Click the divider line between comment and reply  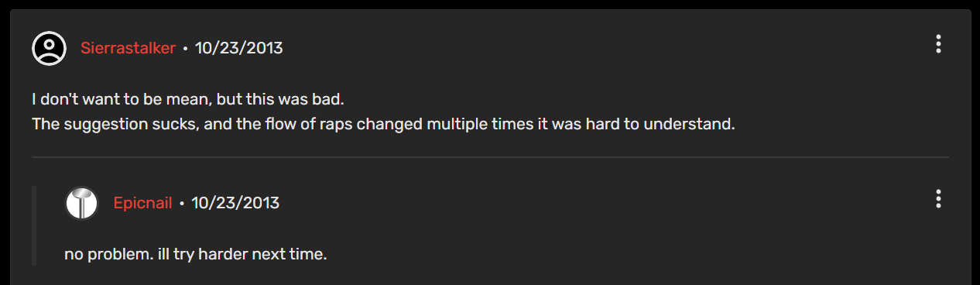tap(490, 157)
